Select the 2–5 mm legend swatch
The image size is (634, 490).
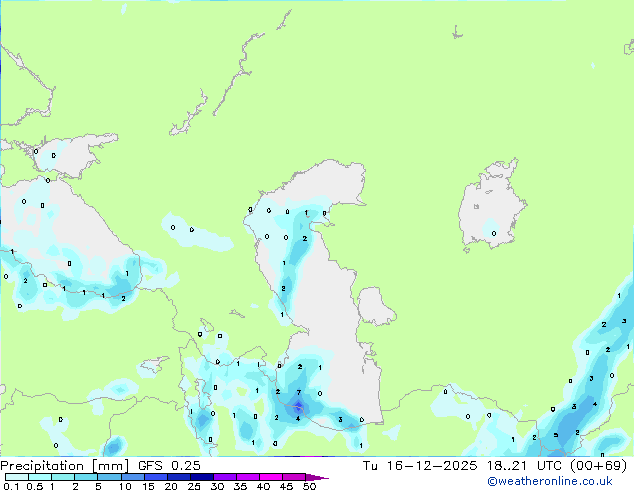(86, 477)
